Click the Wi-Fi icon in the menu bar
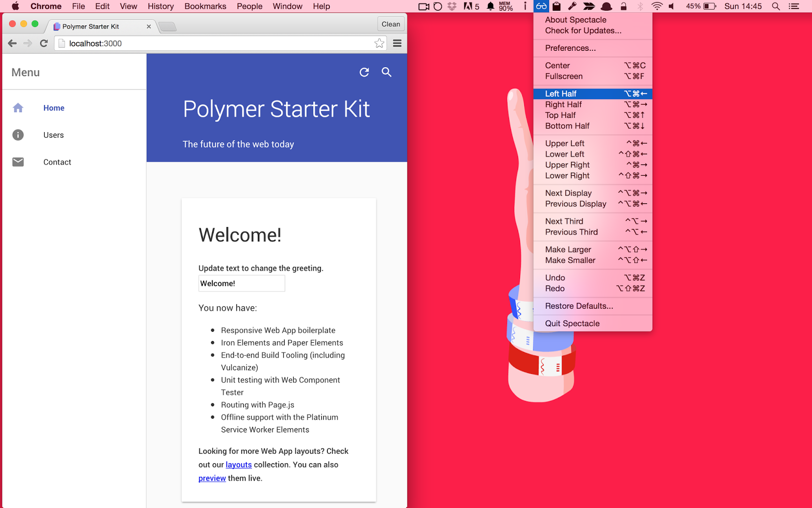The image size is (812, 508). tap(657, 6)
